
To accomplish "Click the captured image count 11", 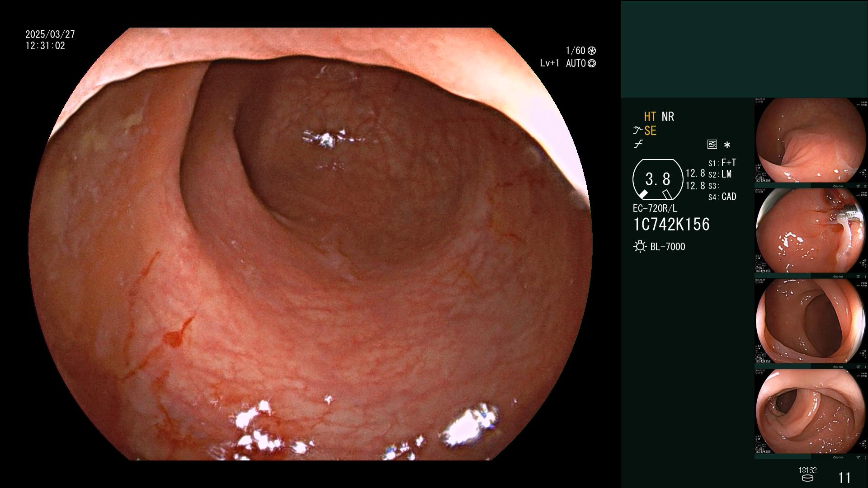I will 844,478.
